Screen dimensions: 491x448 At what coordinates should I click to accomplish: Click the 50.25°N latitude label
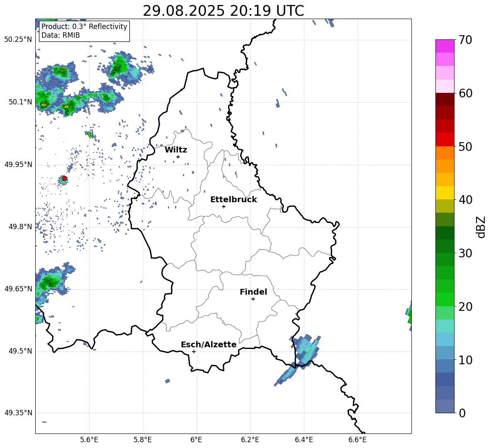(18, 40)
